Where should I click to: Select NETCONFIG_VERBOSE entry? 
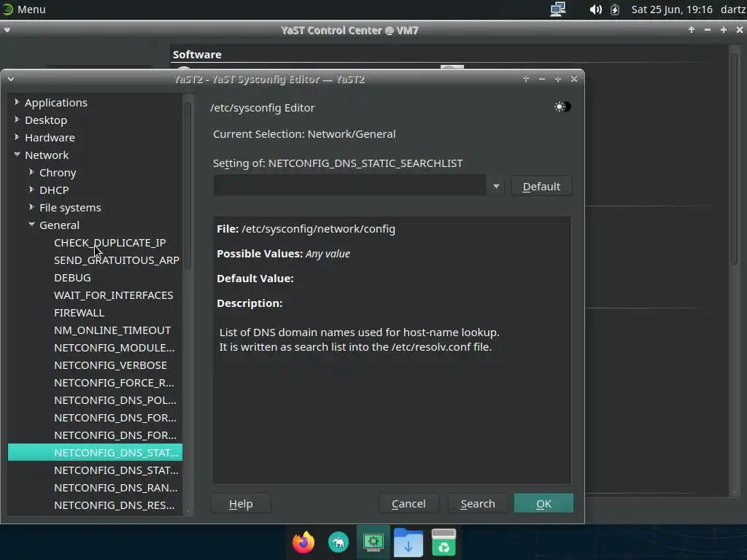pos(111,365)
